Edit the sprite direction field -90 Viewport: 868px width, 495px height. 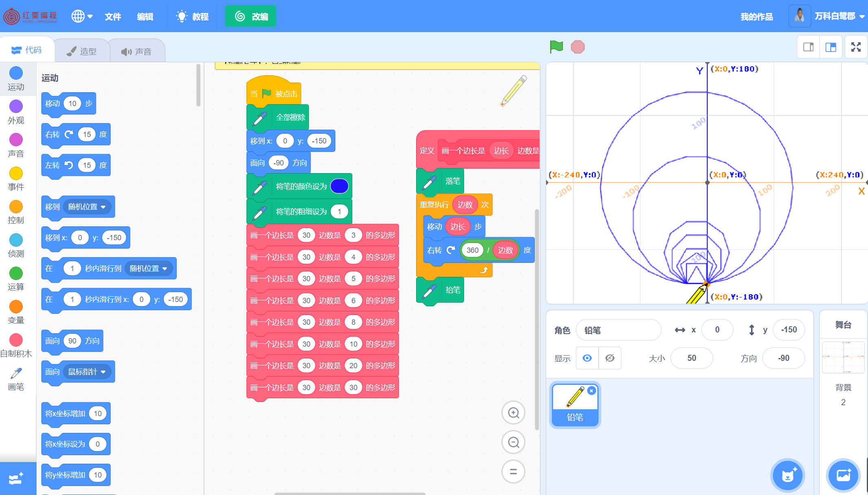[x=783, y=358]
